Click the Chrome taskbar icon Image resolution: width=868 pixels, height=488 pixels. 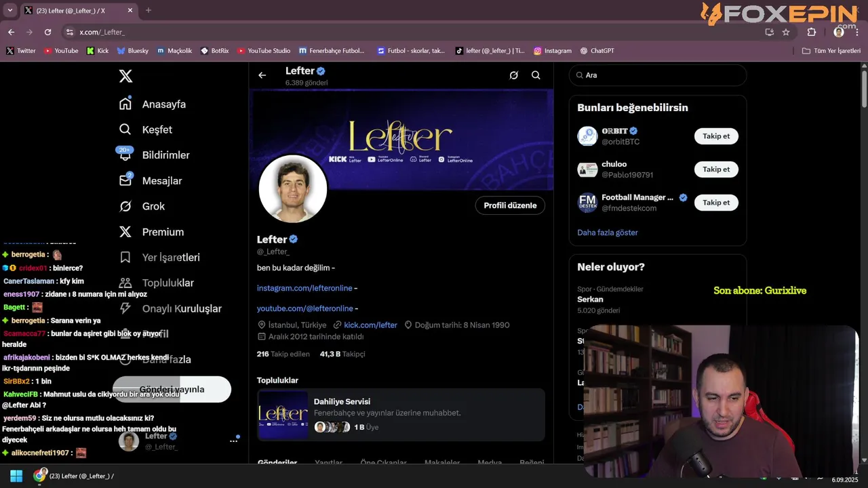tap(40, 476)
